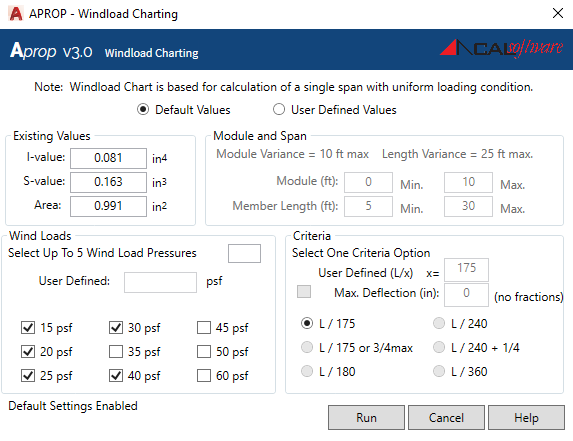Uncheck the 30 psf checkbox
This screenshot has height=441, width=573.
[x=116, y=328]
